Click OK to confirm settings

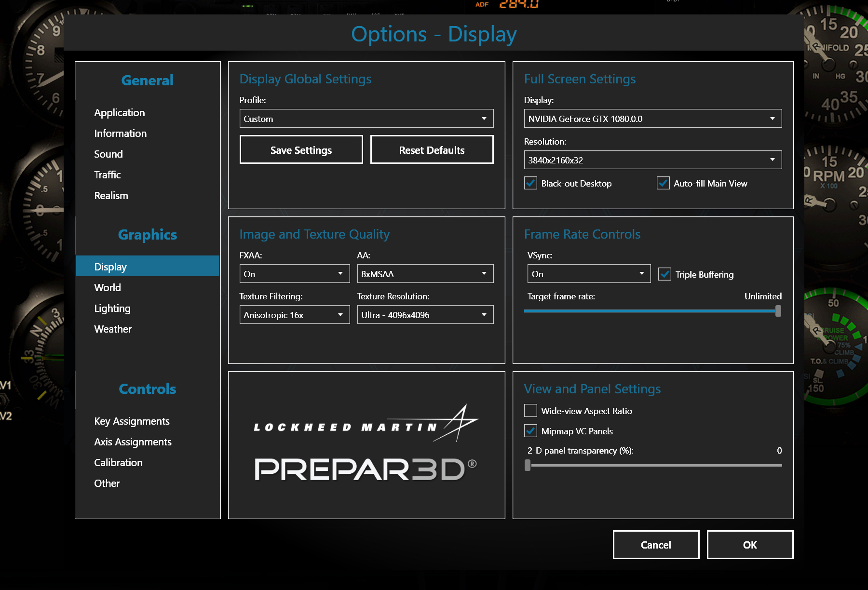pyautogui.click(x=750, y=545)
